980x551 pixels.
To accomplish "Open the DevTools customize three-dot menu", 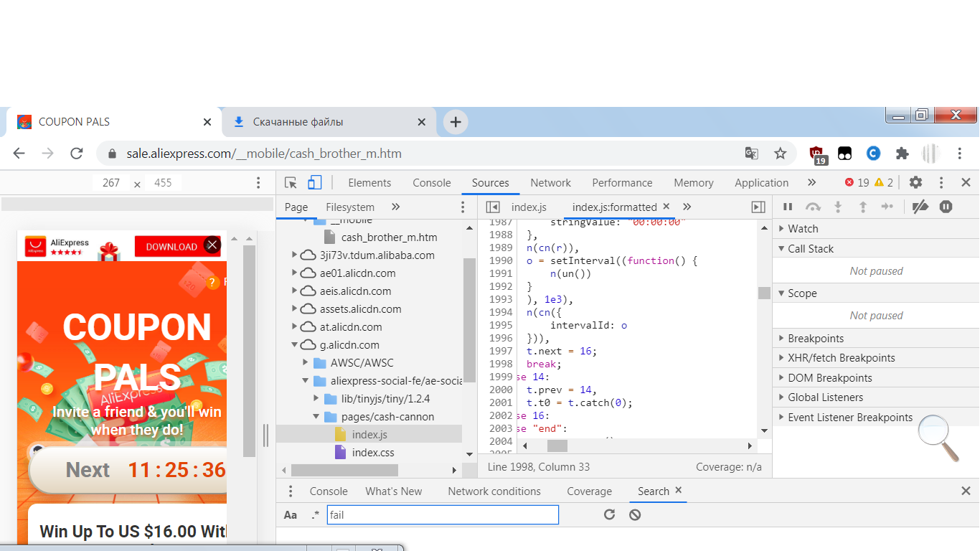I will [x=941, y=182].
